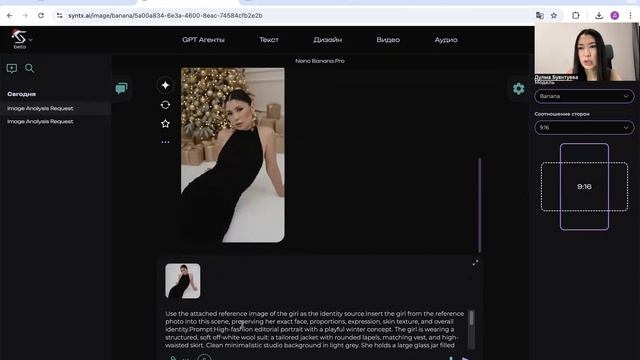
Task: Open the three-dots more options beside the image
Action: coord(165,142)
